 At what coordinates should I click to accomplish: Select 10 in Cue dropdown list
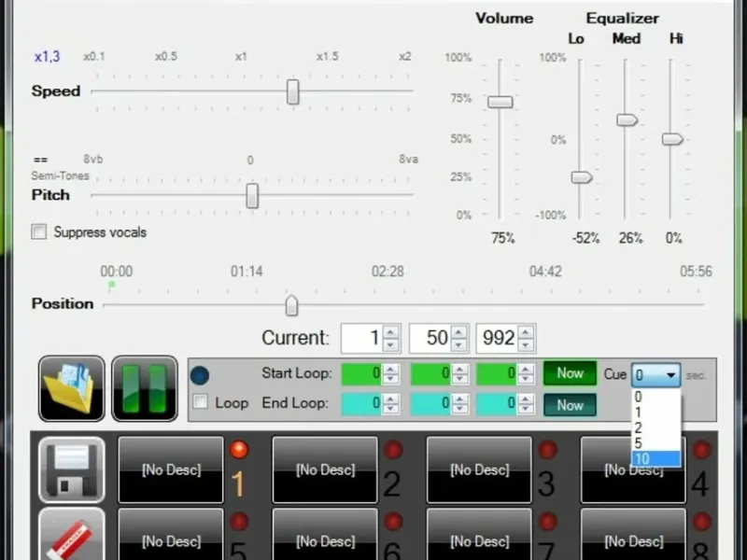click(x=656, y=458)
